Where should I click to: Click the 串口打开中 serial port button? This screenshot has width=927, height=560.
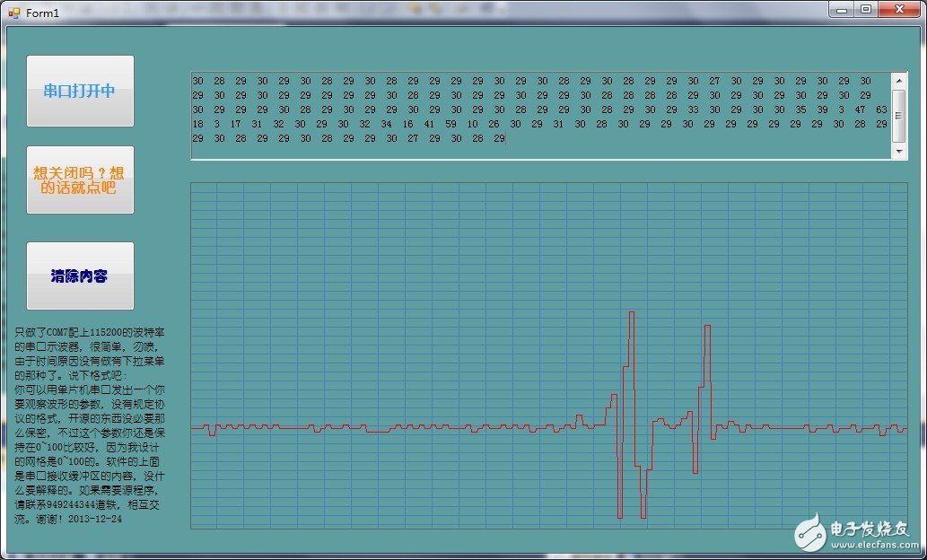[80, 91]
